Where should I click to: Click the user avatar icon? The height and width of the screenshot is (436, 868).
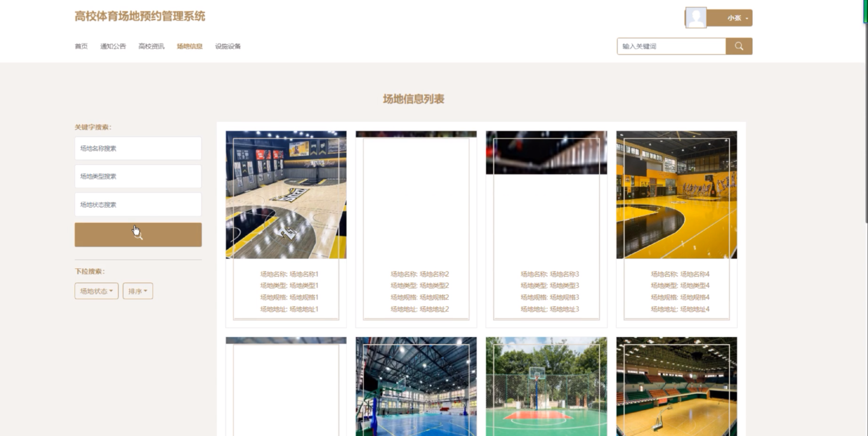696,17
